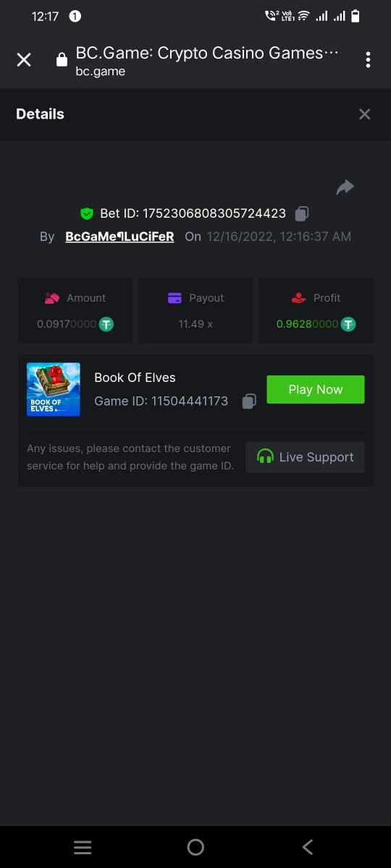Tap the Book Of Elves thumbnail
The image size is (391, 868).
tap(54, 390)
